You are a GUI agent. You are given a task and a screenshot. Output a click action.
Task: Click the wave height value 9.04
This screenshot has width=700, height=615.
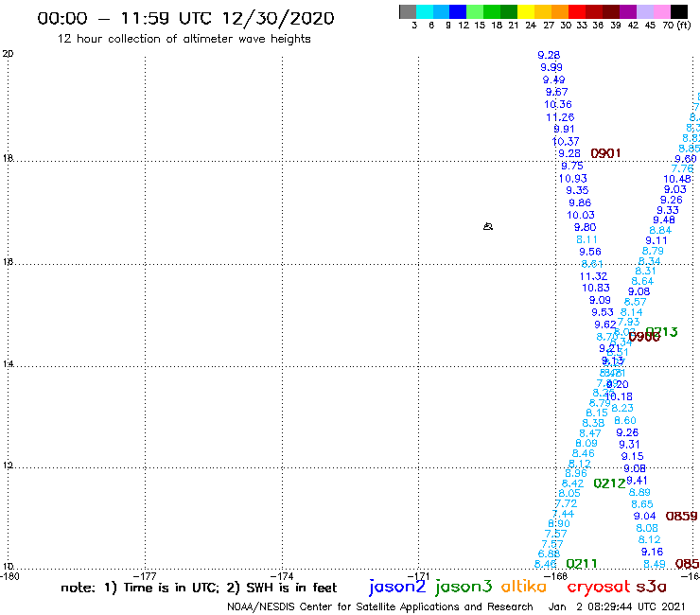pos(644,517)
